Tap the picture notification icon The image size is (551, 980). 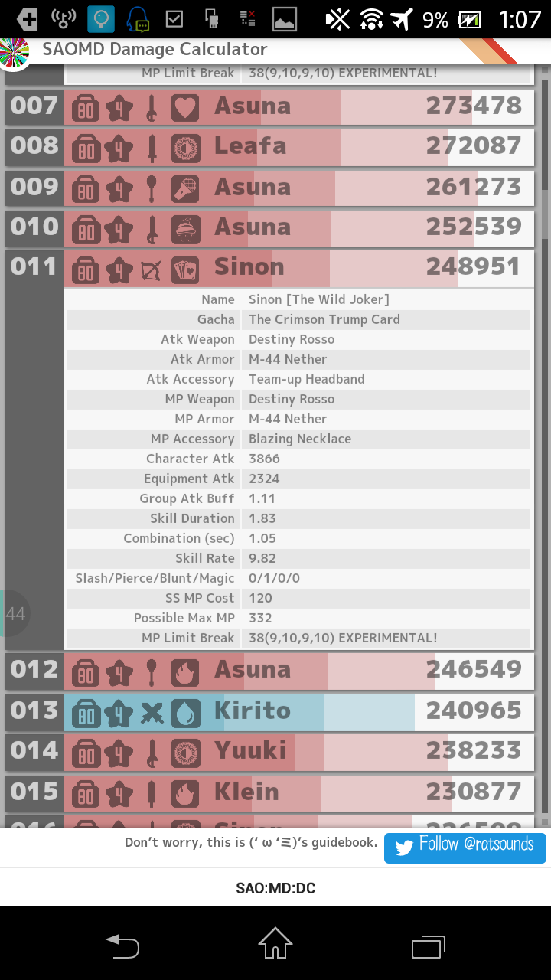pyautogui.click(x=285, y=19)
